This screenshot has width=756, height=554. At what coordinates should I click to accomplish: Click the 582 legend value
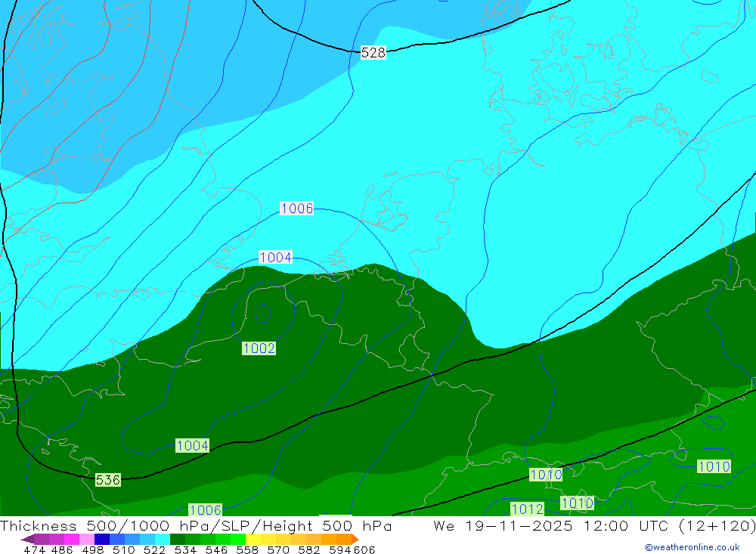click(x=309, y=550)
